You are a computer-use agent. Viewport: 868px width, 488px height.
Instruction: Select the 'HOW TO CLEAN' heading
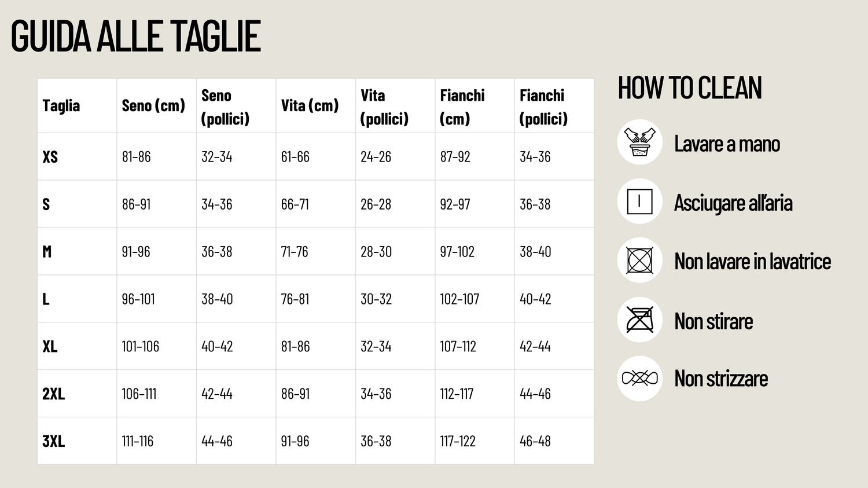pyautogui.click(x=690, y=88)
